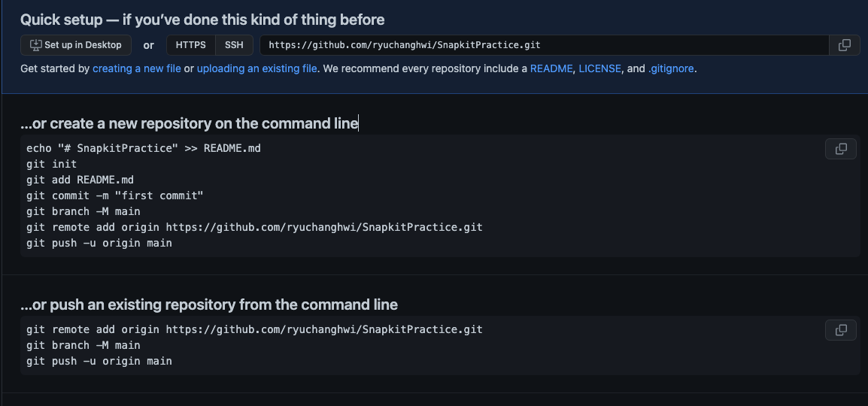Open the uploading an existing file link
Viewport: 868px width, 406px height.
256,68
